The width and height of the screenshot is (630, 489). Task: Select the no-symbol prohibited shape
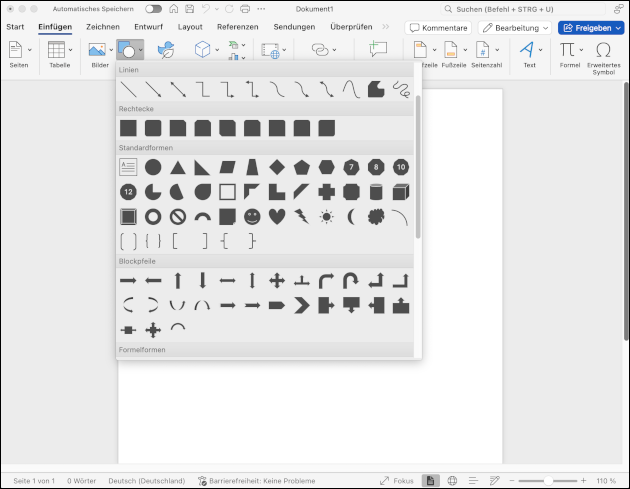point(178,217)
